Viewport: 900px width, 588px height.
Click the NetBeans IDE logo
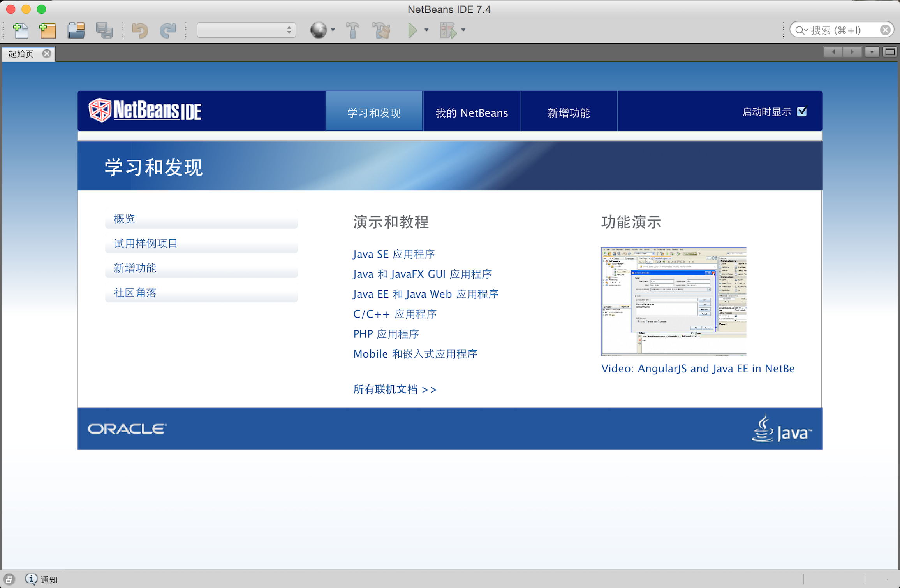tap(145, 111)
